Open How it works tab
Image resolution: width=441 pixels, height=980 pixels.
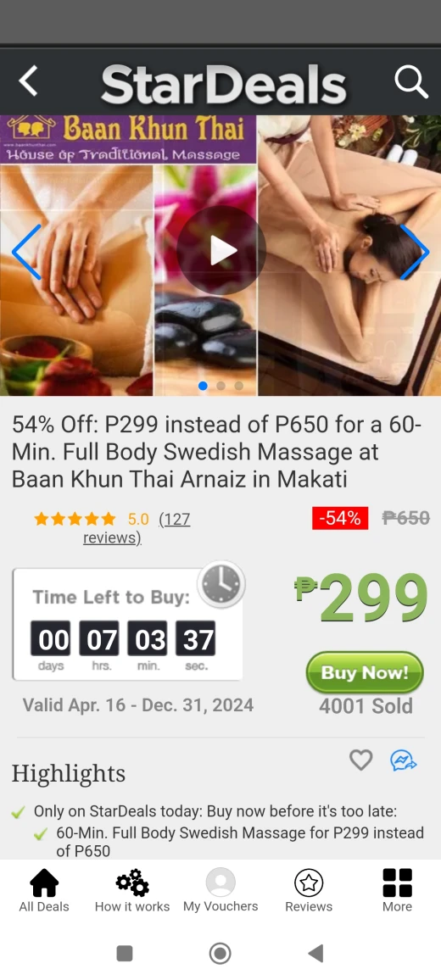(x=132, y=891)
